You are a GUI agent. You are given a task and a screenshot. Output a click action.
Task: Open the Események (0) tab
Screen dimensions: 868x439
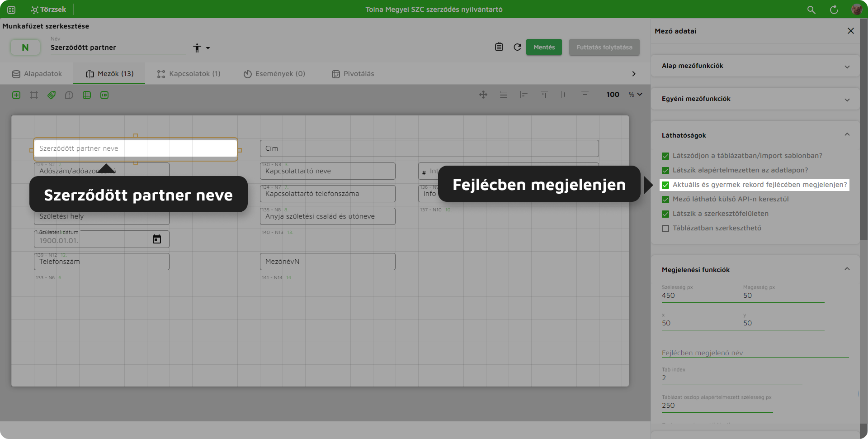coord(274,74)
